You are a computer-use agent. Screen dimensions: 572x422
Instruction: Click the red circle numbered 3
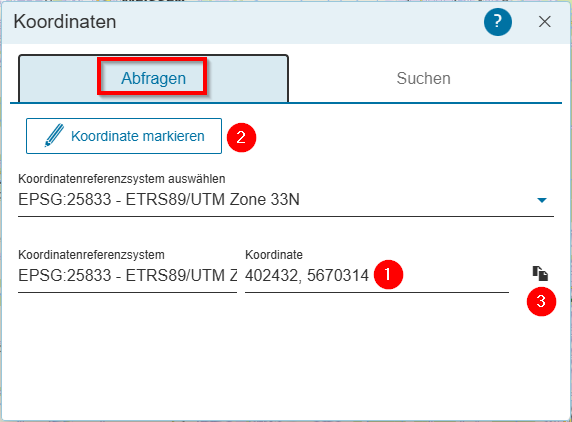click(541, 302)
